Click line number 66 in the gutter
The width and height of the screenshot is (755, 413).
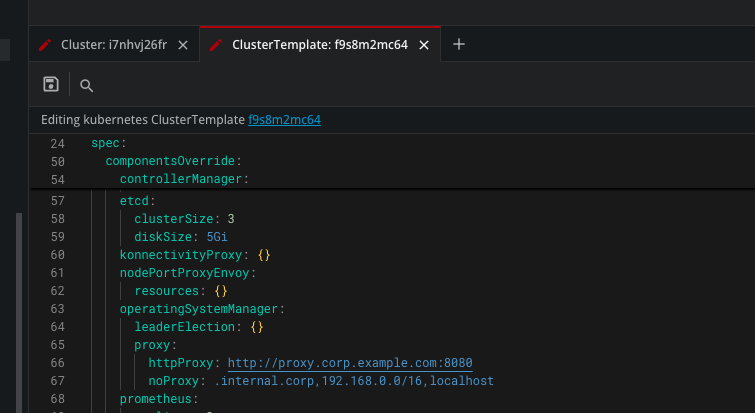(x=57, y=363)
